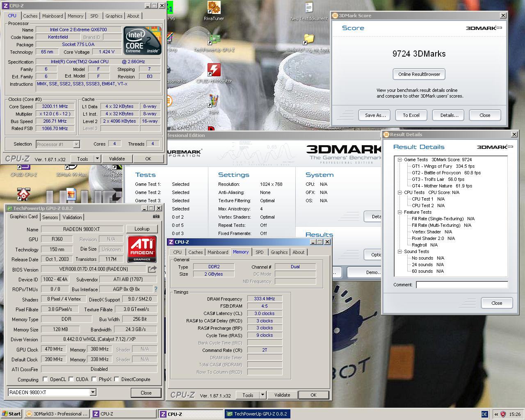This screenshot has width=525, height=420.
Task: Click the Online ResultBrowser button
Action: [419, 74]
